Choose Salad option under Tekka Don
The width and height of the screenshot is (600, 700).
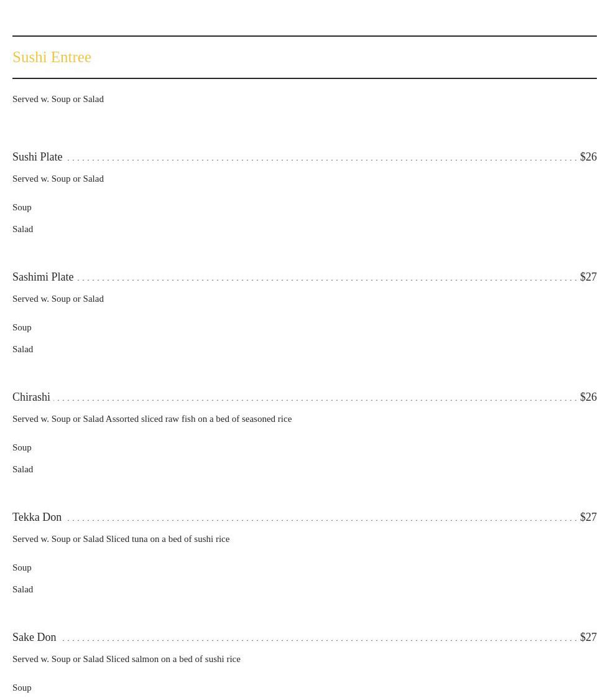(x=22, y=589)
